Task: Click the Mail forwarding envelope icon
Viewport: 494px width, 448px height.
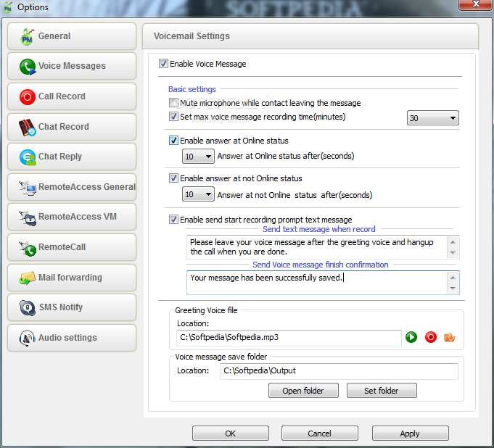Action: [x=28, y=278]
